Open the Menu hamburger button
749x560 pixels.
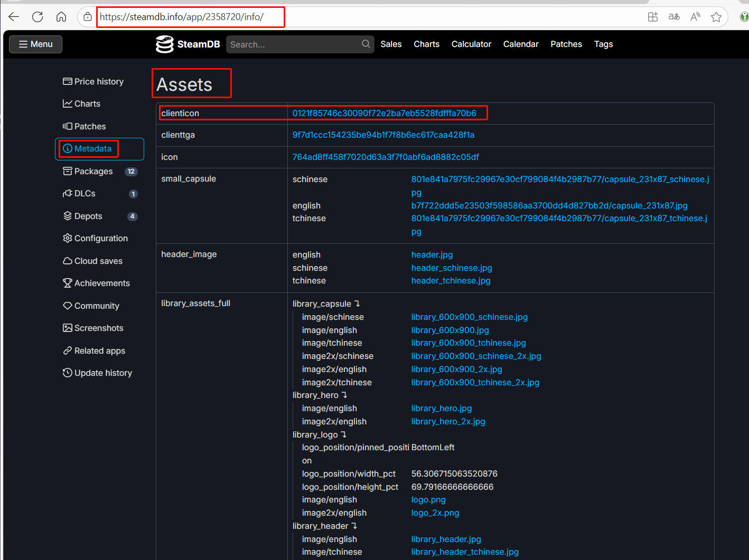coord(35,44)
